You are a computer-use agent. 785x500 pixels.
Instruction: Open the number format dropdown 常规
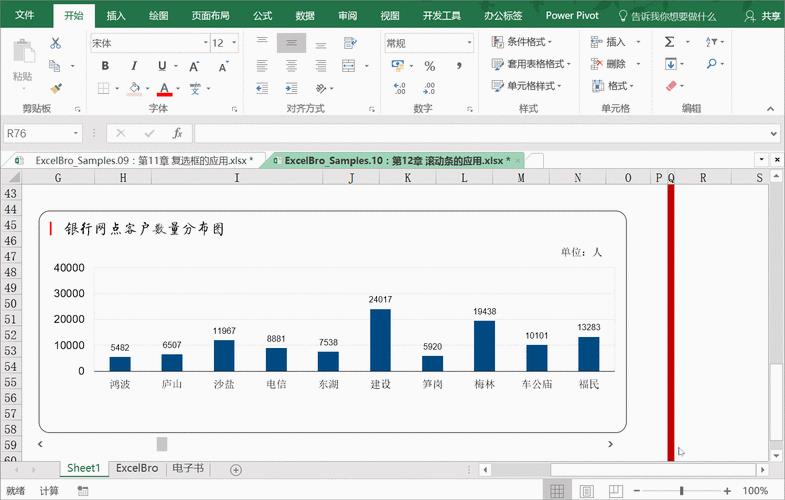point(469,43)
